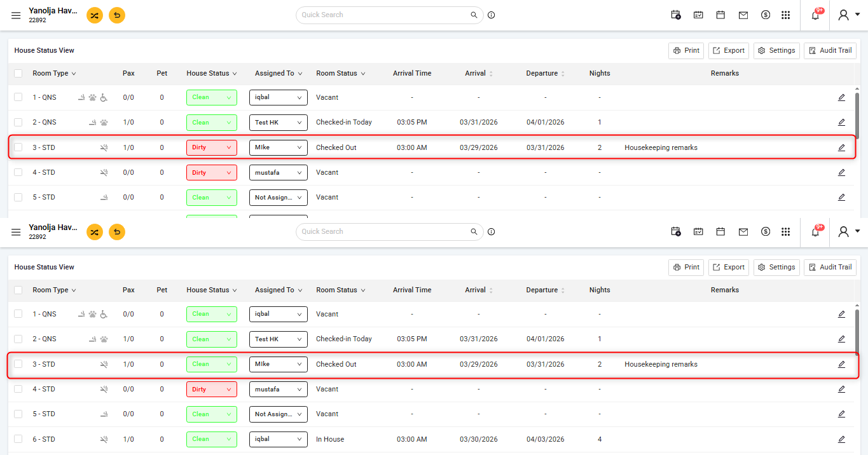Click the yellow back arrow icon in the lower view
This screenshot has height=455, width=868.
(x=117, y=232)
